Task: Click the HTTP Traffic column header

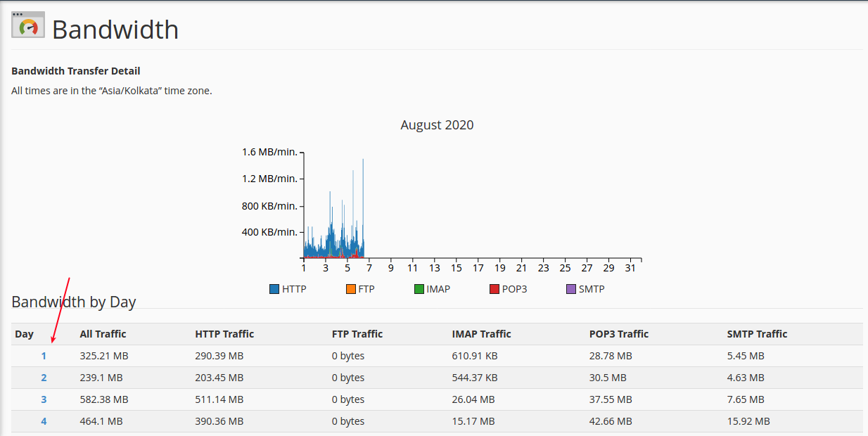Action: pos(224,334)
